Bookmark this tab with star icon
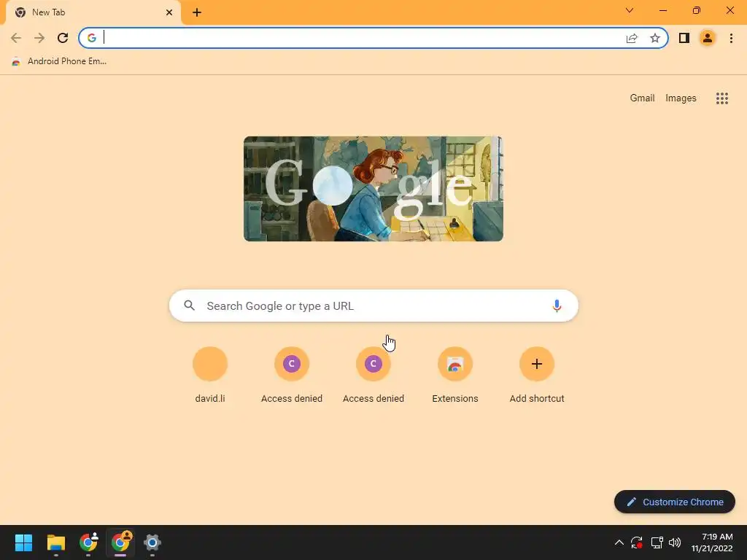The height and width of the screenshot is (560, 747). pos(655,38)
